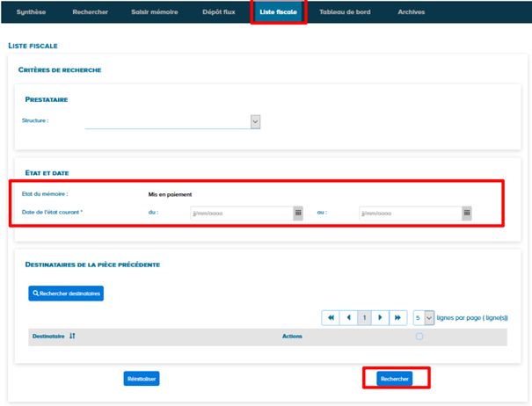
Task: Click the blue Rechercher button at the bottom
Action: click(x=395, y=378)
